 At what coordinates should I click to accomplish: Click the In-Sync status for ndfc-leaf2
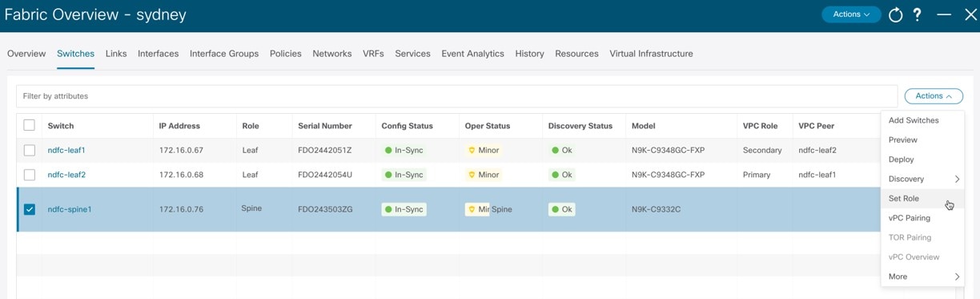tap(404, 175)
